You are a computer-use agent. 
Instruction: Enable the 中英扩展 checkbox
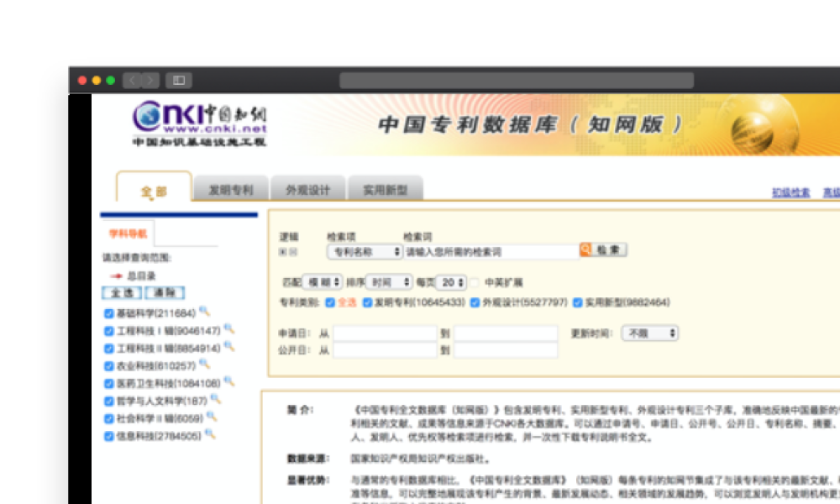point(475,282)
